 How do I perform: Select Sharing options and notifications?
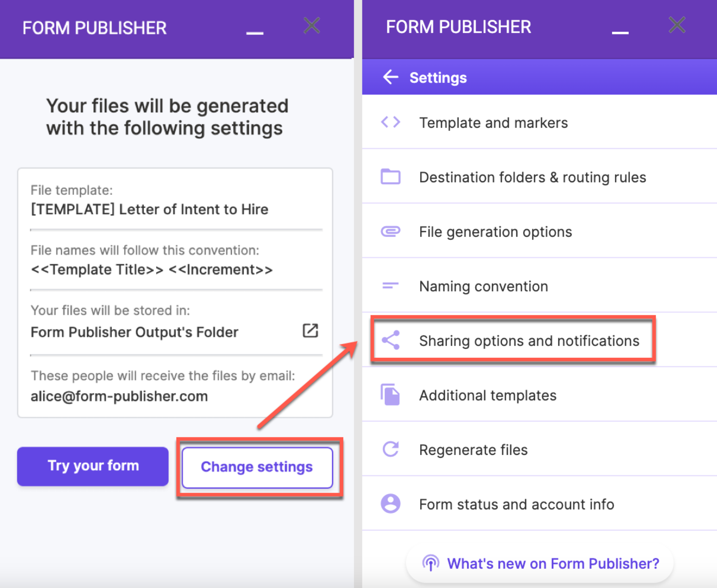(539, 340)
